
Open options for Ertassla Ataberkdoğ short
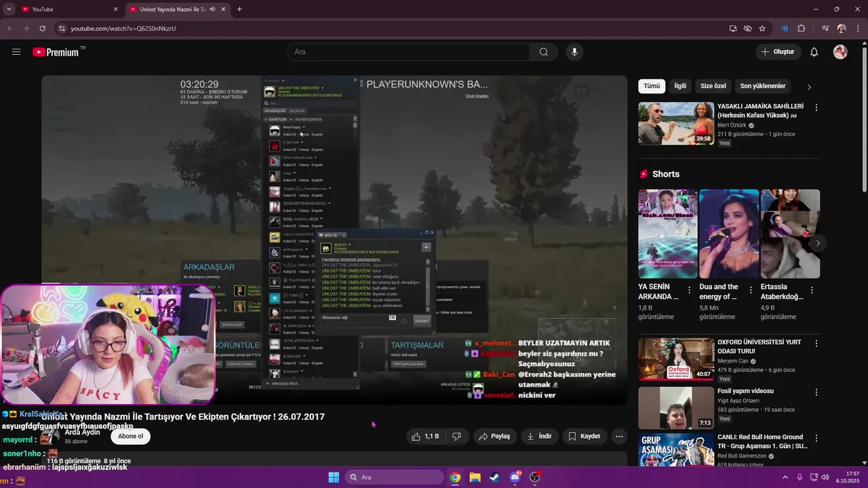click(812, 290)
